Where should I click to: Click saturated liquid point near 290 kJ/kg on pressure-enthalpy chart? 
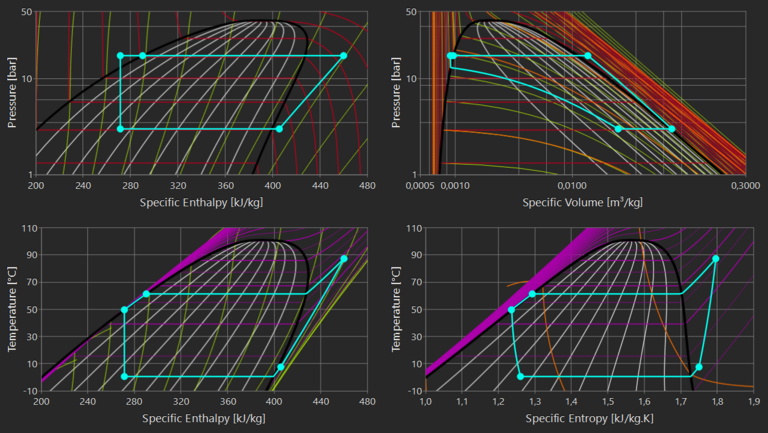point(143,56)
